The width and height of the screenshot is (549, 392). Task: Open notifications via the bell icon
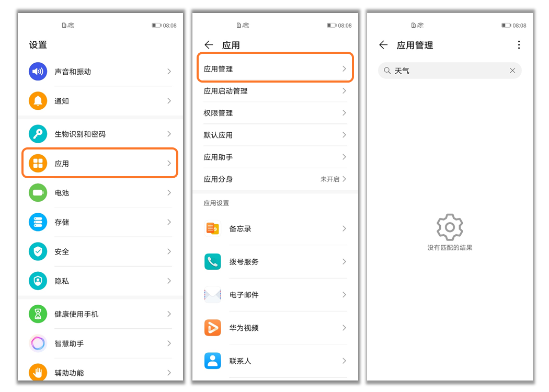38,101
